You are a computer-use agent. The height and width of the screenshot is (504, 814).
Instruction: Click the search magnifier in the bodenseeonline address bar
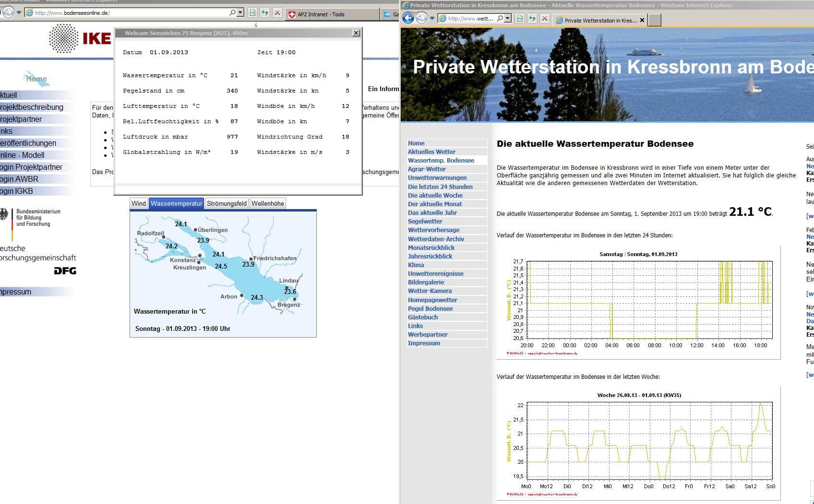tap(233, 13)
